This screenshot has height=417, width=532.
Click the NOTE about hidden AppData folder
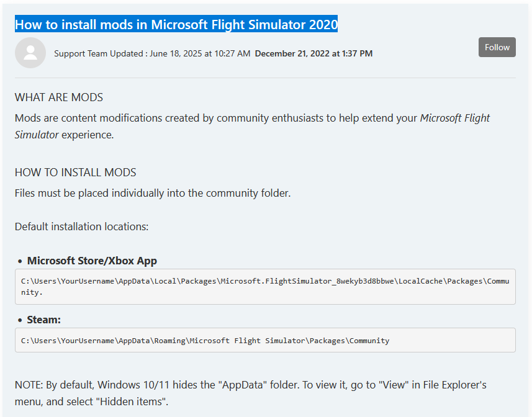pos(250,393)
